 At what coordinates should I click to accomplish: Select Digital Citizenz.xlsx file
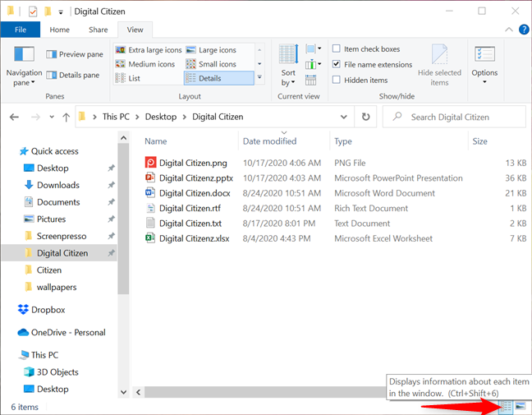pos(195,238)
